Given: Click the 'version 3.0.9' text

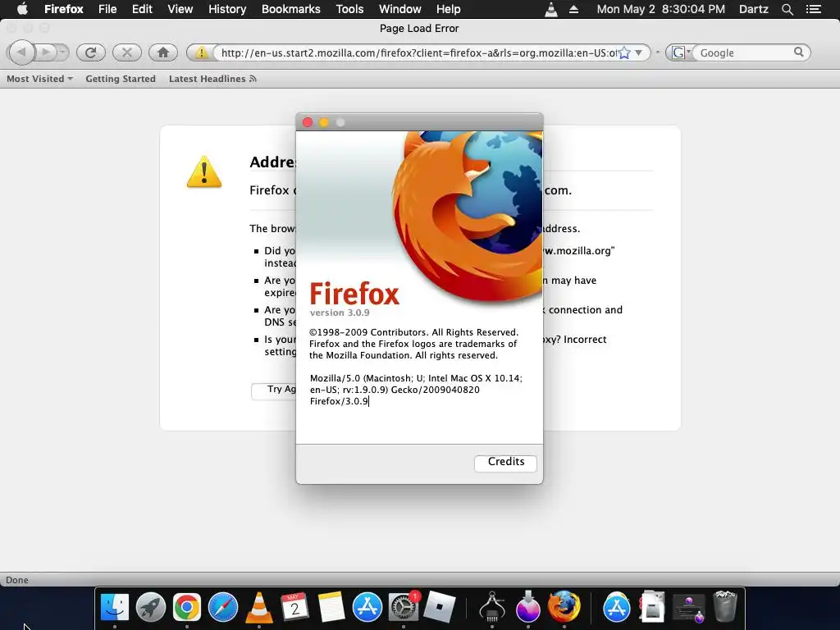Looking at the screenshot, I should coord(340,313).
